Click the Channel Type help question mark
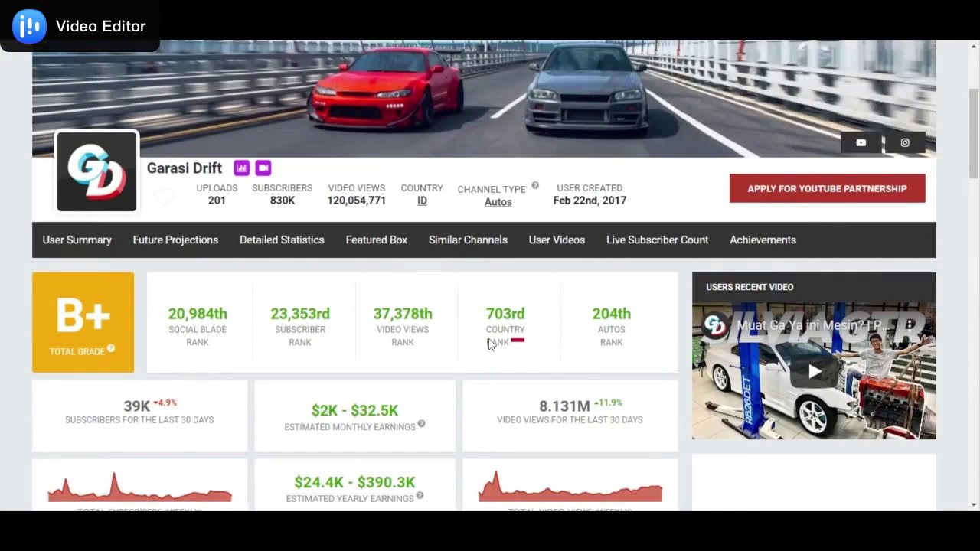The image size is (980, 551). [535, 185]
